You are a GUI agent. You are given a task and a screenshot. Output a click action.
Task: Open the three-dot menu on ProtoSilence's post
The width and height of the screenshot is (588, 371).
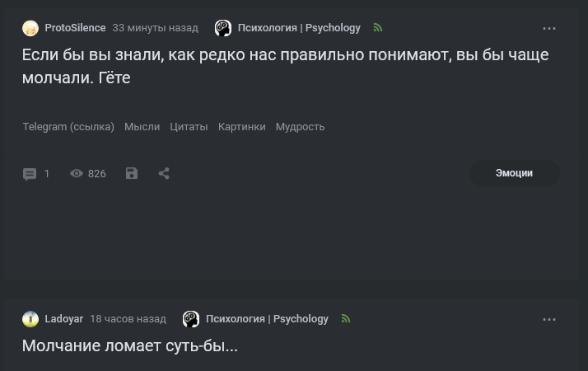click(549, 28)
